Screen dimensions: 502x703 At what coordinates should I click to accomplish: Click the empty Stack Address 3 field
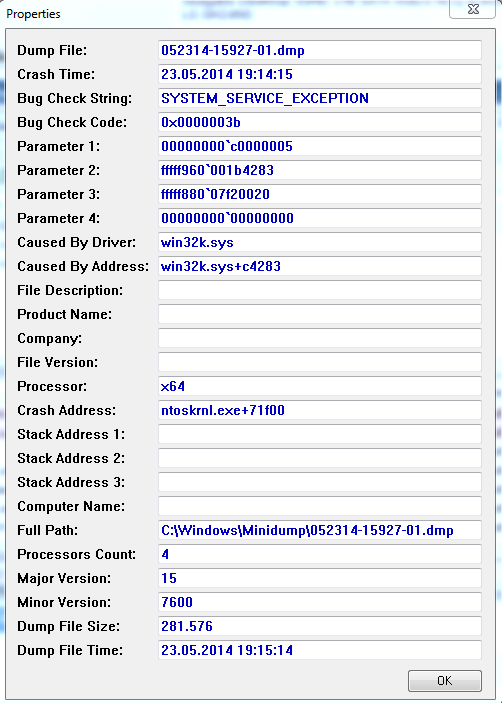pos(320,482)
